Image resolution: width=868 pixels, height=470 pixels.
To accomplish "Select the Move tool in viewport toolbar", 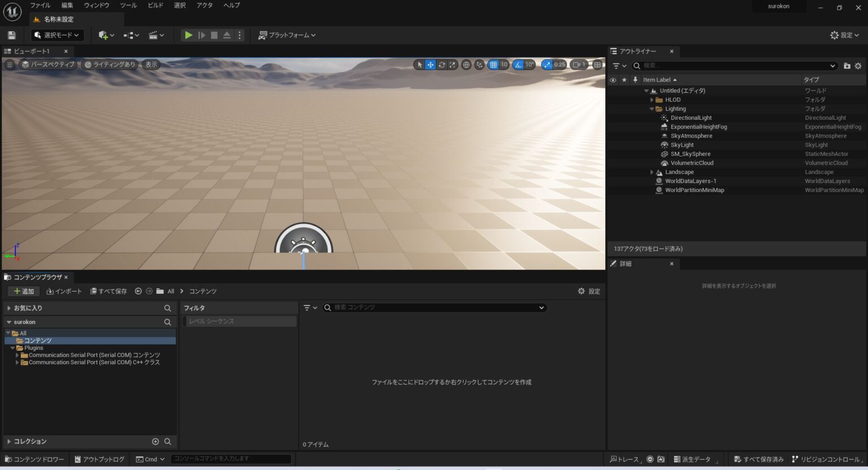I will tap(430, 64).
